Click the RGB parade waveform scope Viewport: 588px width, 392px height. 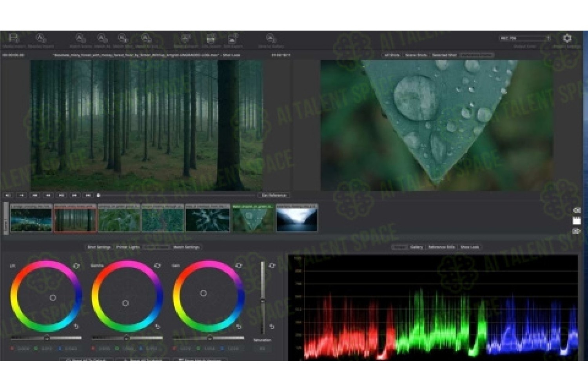coord(433,308)
